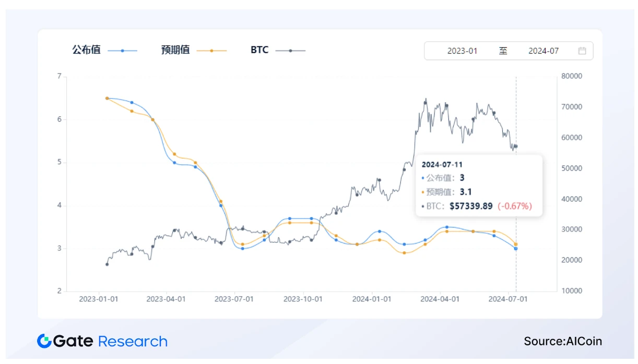The width and height of the screenshot is (638, 364).
Task: Click the Source:AICoin text
Action: (x=563, y=342)
